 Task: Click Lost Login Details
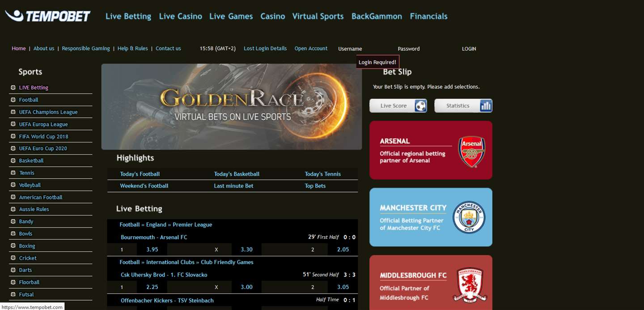[265, 48]
